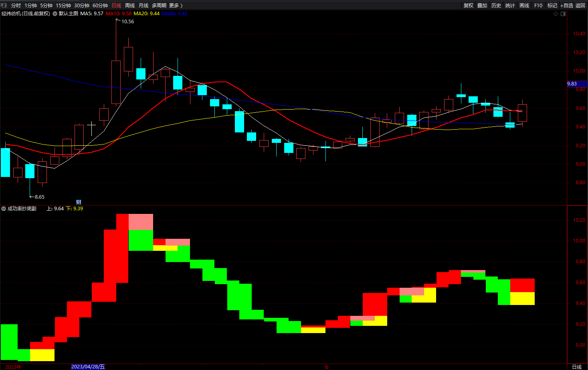This screenshot has width=588, height=370.
Task: Toggle the left panel icon beside 分时
Action: (4, 5)
